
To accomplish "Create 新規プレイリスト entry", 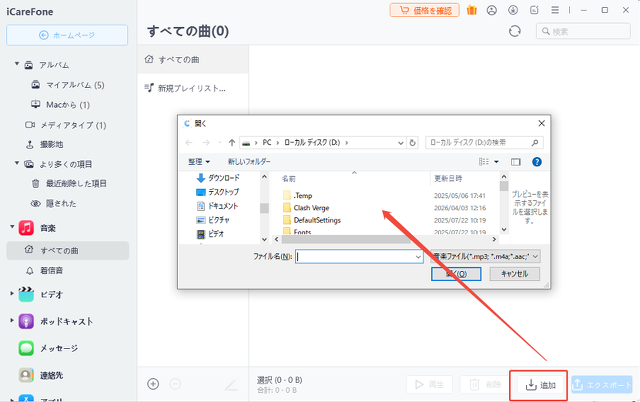I will click(185, 88).
